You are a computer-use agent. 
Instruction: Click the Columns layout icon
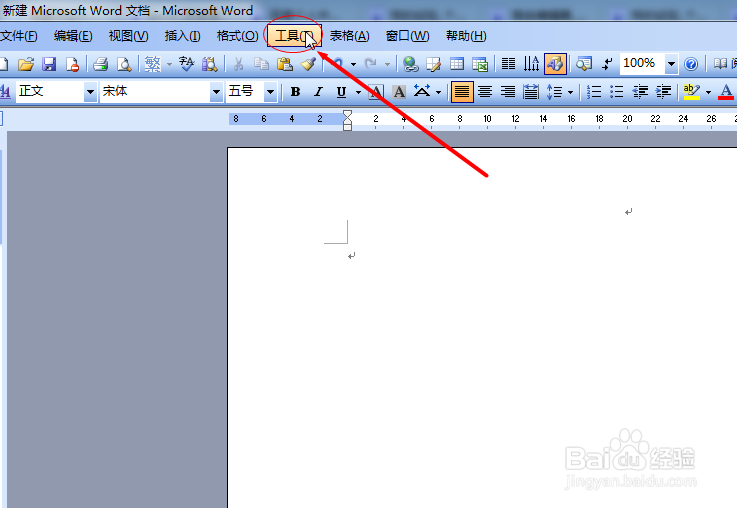click(x=509, y=64)
